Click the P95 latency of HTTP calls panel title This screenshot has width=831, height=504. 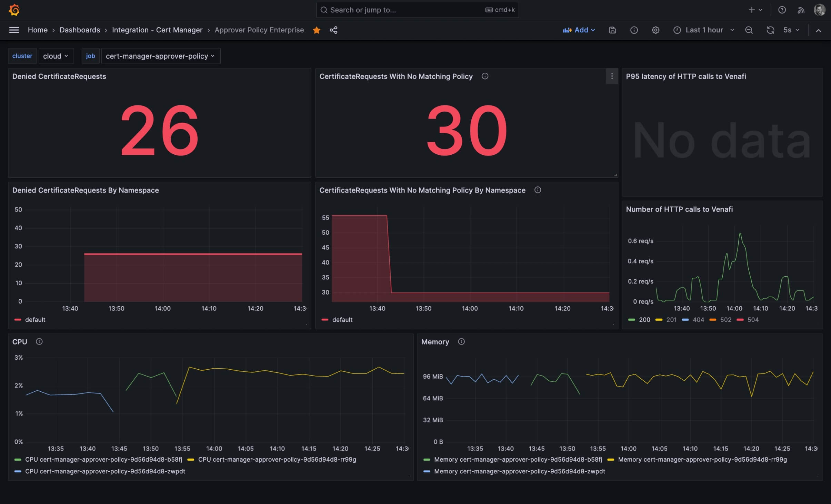click(686, 76)
